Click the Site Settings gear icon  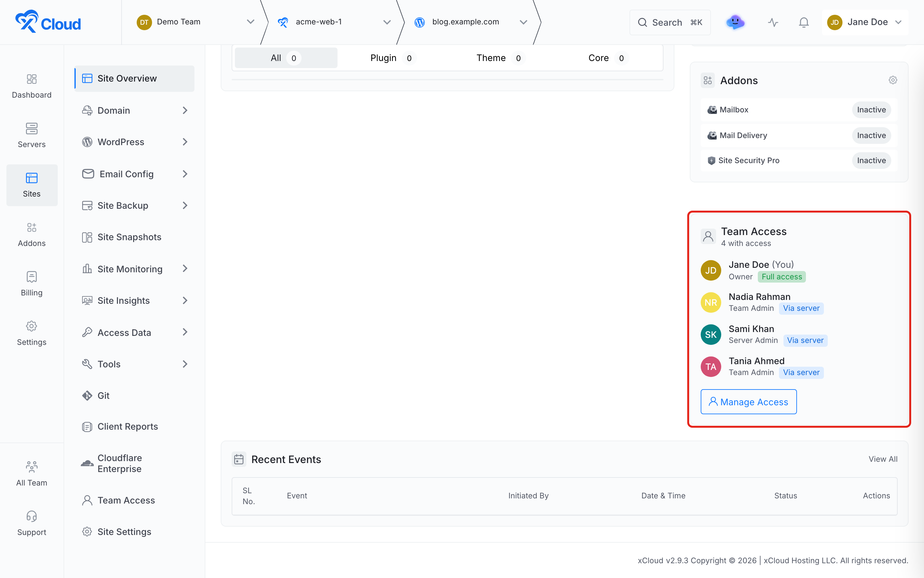coord(87,532)
